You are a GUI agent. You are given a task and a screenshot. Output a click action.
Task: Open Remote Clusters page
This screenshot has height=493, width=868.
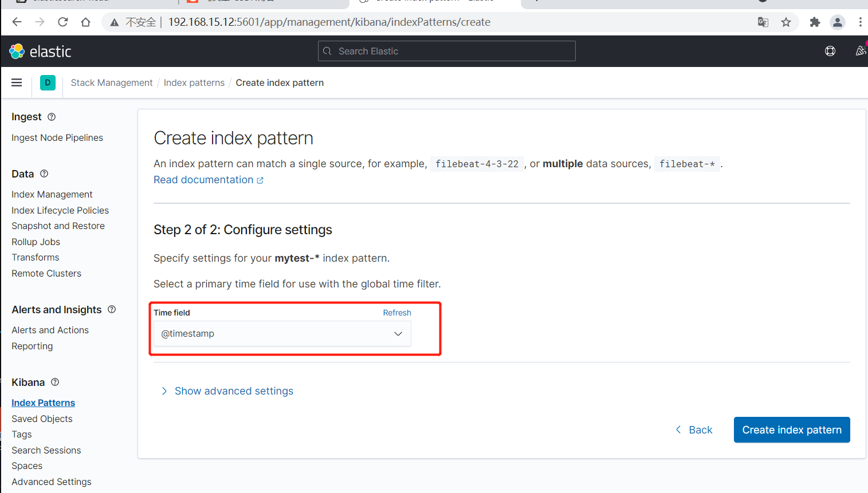pos(46,274)
